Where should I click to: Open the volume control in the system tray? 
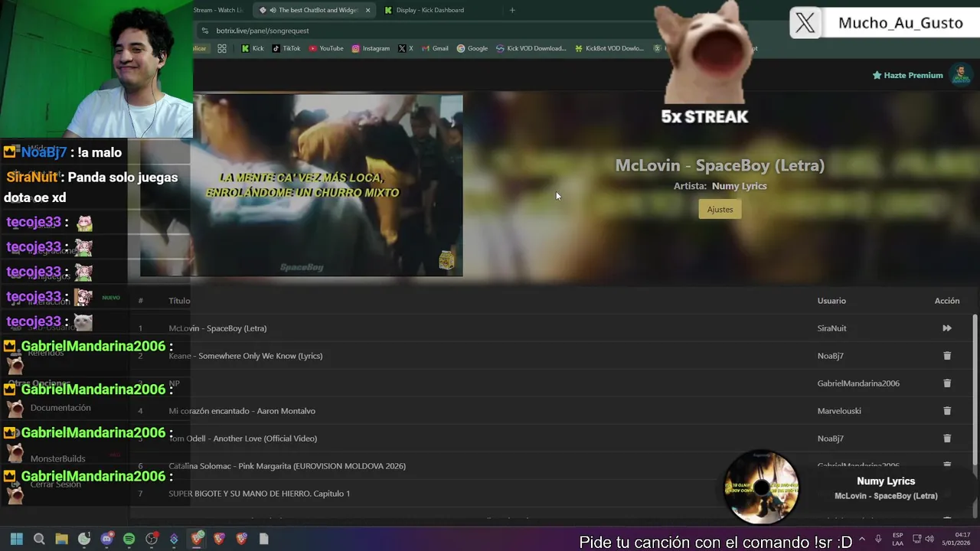click(x=930, y=539)
